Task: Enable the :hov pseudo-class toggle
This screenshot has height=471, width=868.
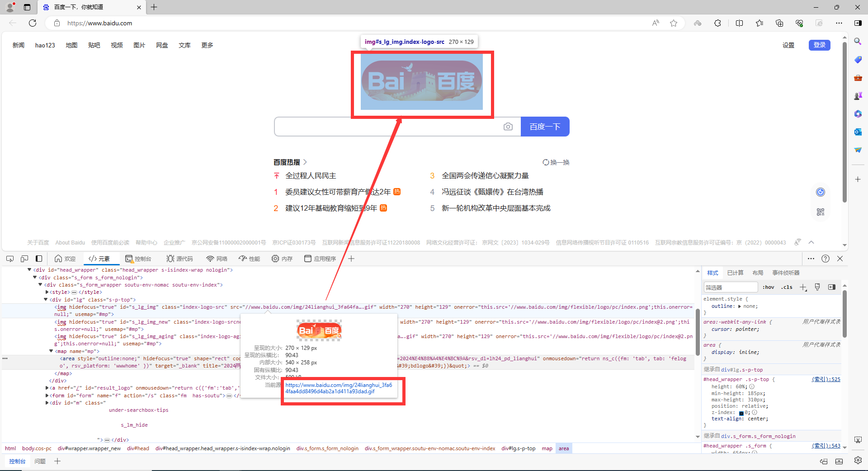Action: [768, 287]
